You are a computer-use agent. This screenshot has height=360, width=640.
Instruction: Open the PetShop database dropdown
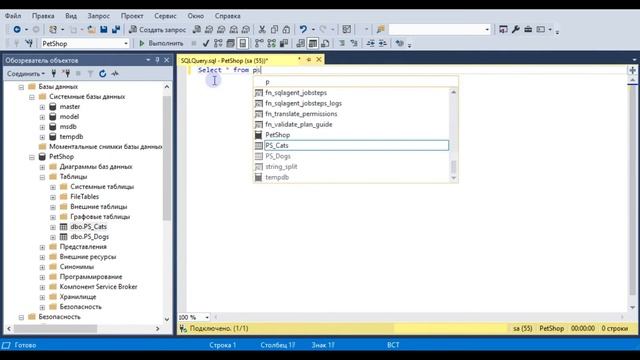[126, 43]
